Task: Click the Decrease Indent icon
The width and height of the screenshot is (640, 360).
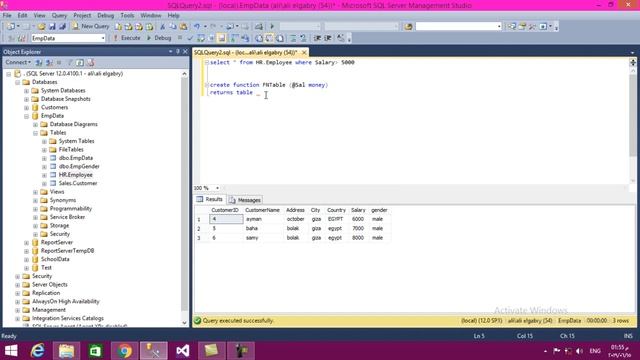Action: [x=317, y=38]
